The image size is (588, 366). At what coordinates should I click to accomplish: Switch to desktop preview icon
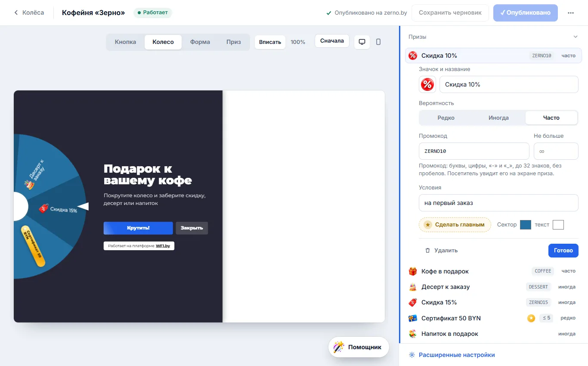pos(362,42)
